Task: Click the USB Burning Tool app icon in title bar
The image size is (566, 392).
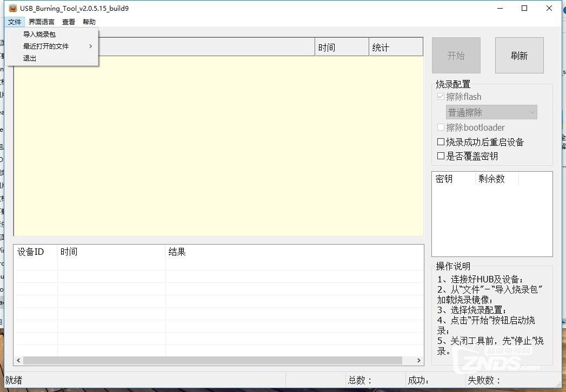Action: tap(13, 8)
